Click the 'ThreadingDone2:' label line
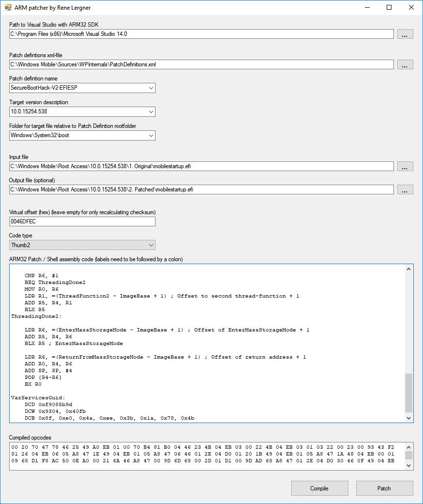This screenshot has height=504, width=423. [x=36, y=316]
